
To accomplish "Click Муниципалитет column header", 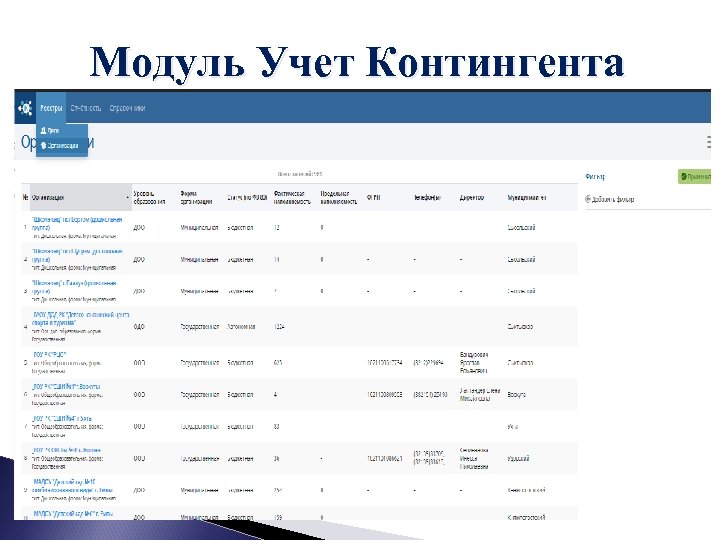I will point(527,197).
